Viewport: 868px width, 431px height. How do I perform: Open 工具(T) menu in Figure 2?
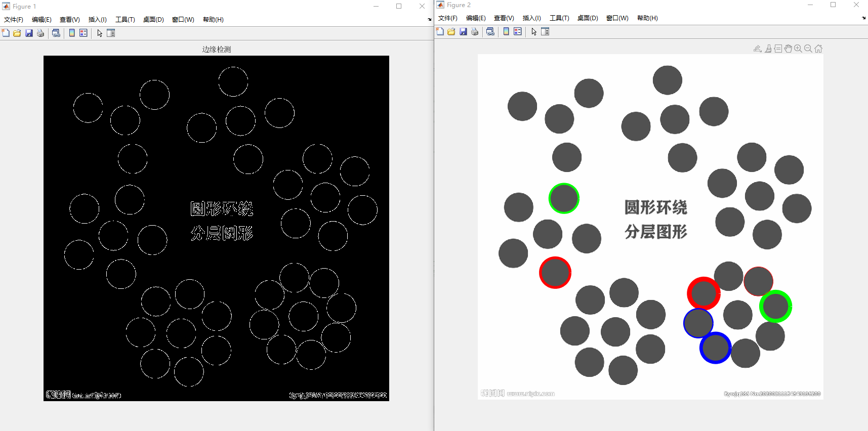click(559, 18)
